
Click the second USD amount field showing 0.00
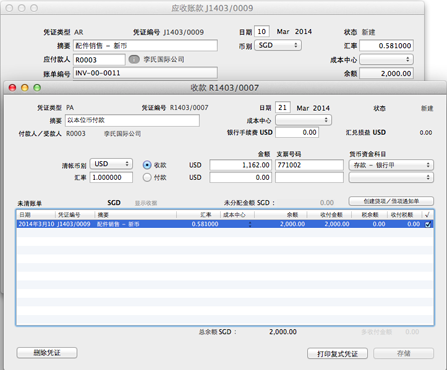click(241, 177)
